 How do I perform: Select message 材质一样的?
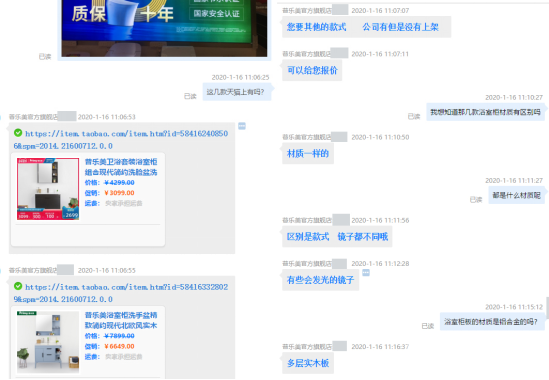(x=308, y=153)
